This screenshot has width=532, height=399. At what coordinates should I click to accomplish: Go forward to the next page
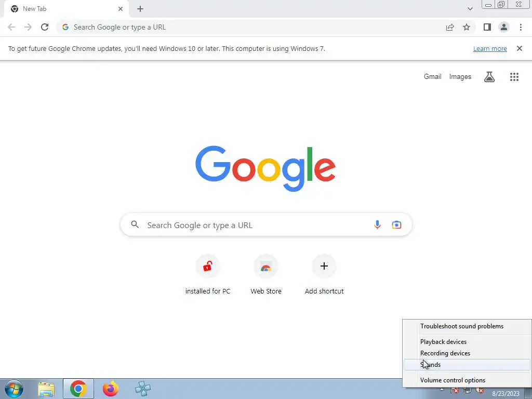[x=28, y=27]
